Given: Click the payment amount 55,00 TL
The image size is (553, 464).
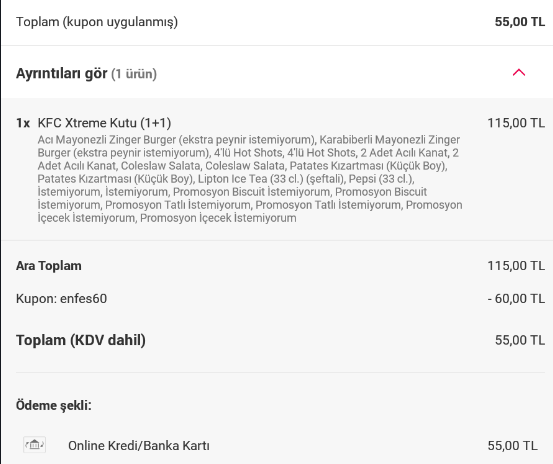Looking at the screenshot, I should pyautogui.click(x=512, y=446).
